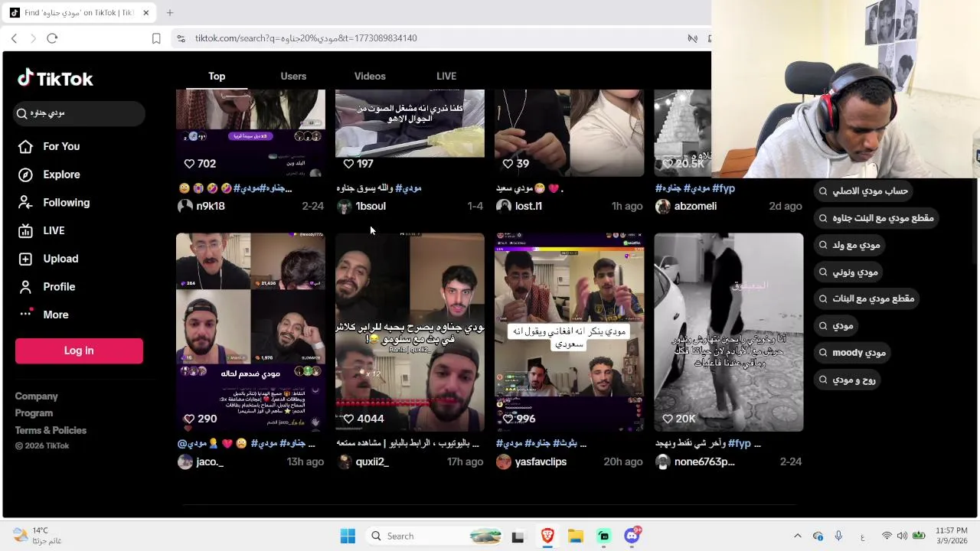Bookmark this page icon
This screenshot has width=980, height=551.
[x=156, y=38]
